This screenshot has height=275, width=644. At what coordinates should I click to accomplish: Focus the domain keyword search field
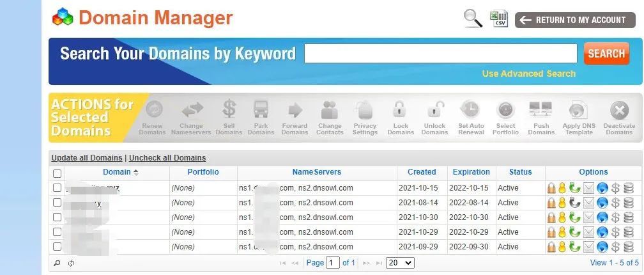tap(441, 54)
